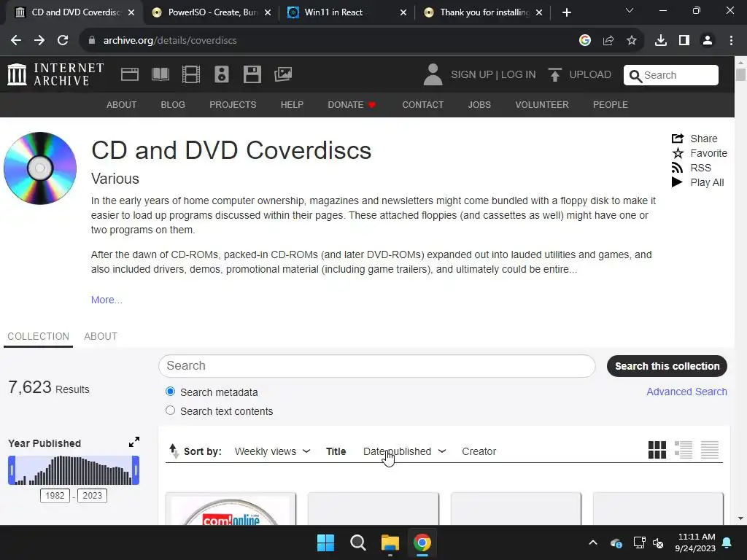Open the Audio speaker icon
The height and width of the screenshot is (560, 747).
222,74
